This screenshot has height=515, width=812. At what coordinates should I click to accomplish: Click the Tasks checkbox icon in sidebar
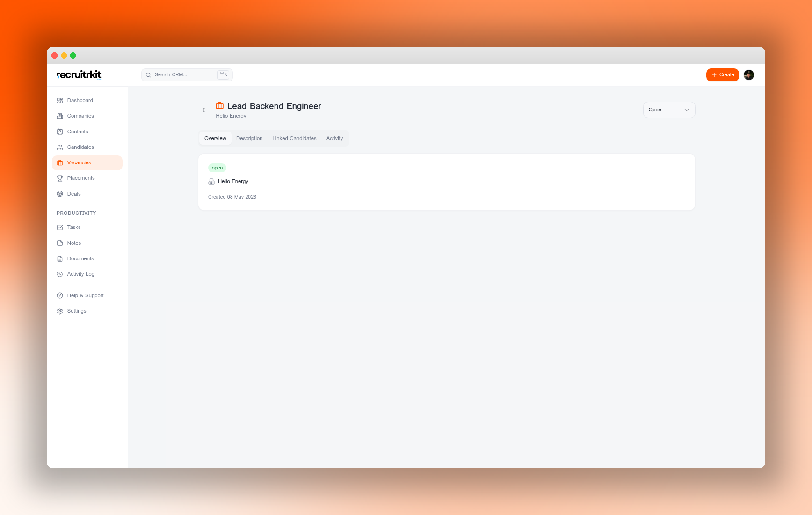pyautogui.click(x=60, y=228)
